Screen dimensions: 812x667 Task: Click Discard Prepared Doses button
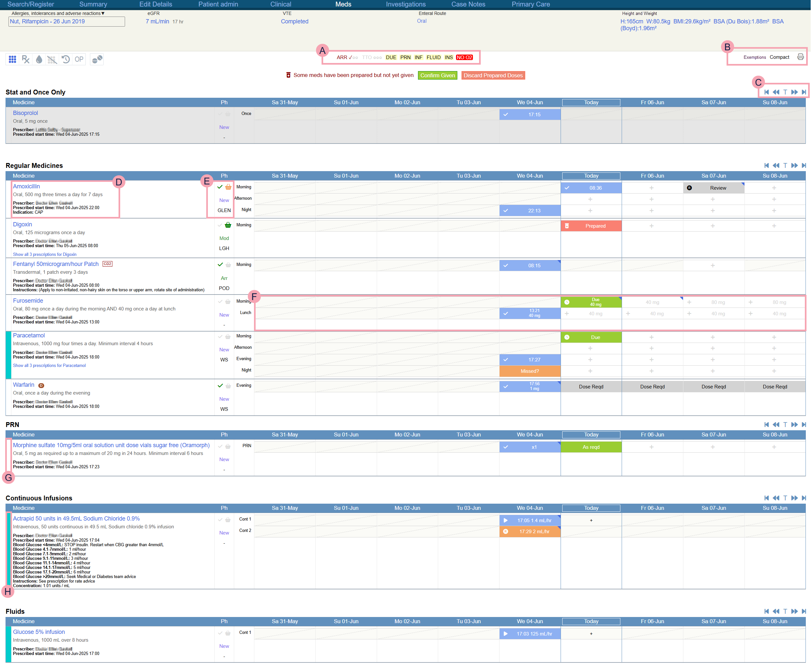pyautogui.click(x=493, y=76)
